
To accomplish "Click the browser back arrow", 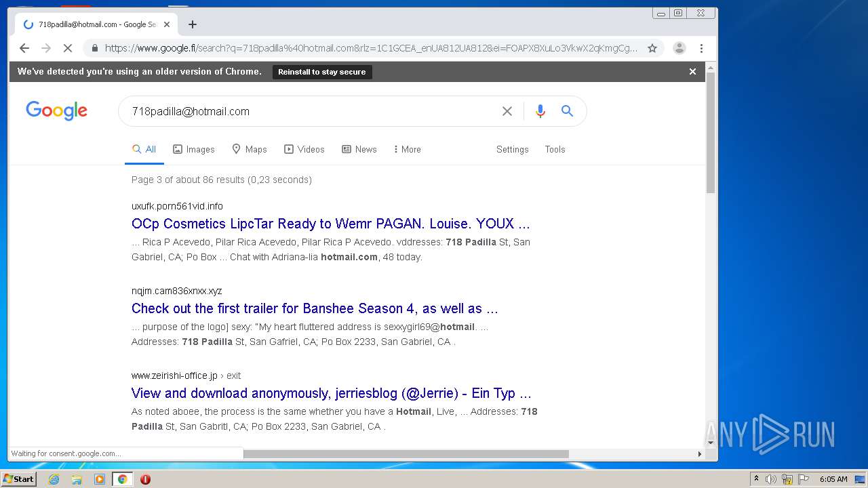I will (x=24, y=48).
